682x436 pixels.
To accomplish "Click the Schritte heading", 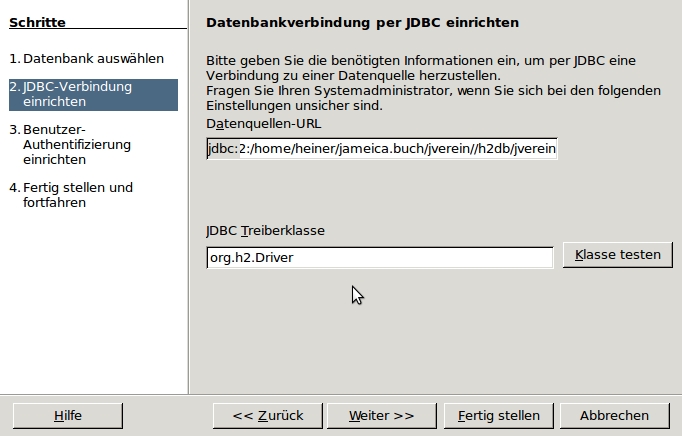I will (37, 22).
